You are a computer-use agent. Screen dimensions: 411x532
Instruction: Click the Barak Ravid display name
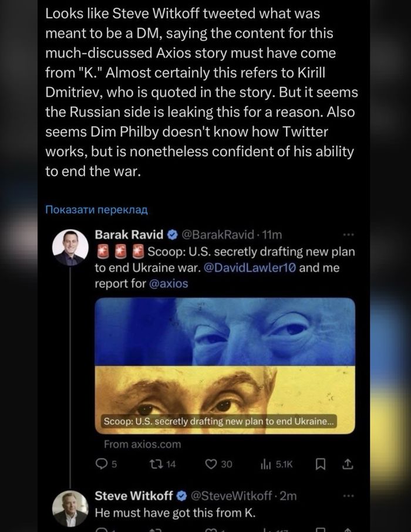[x=129, y=235]
